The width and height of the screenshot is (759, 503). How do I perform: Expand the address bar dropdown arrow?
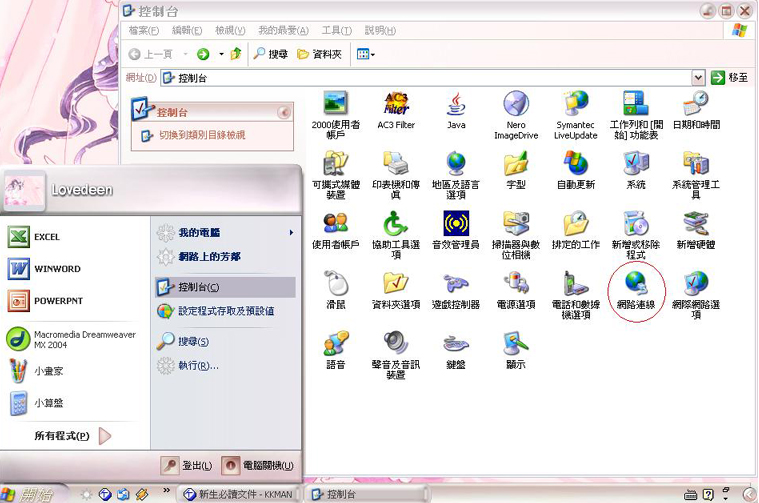(698, 78)
